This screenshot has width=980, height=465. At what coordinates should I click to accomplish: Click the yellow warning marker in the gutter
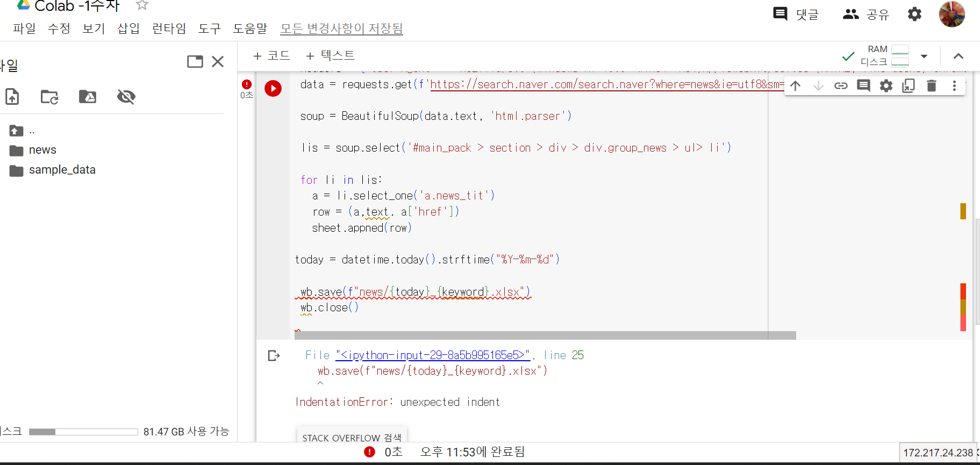pyautogui.click(x=963, y=211)
